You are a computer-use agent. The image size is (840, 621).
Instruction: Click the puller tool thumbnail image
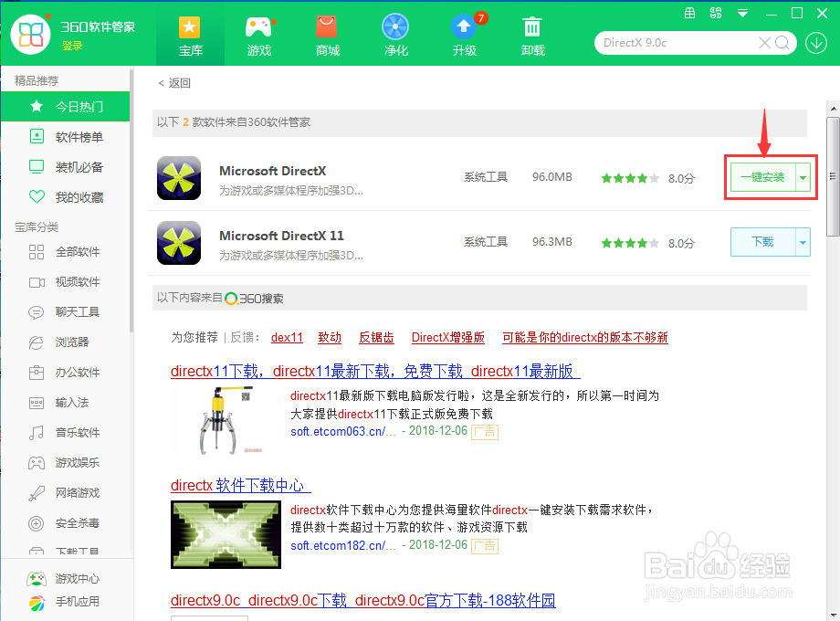pyautogui.click(x=225, y=421)
